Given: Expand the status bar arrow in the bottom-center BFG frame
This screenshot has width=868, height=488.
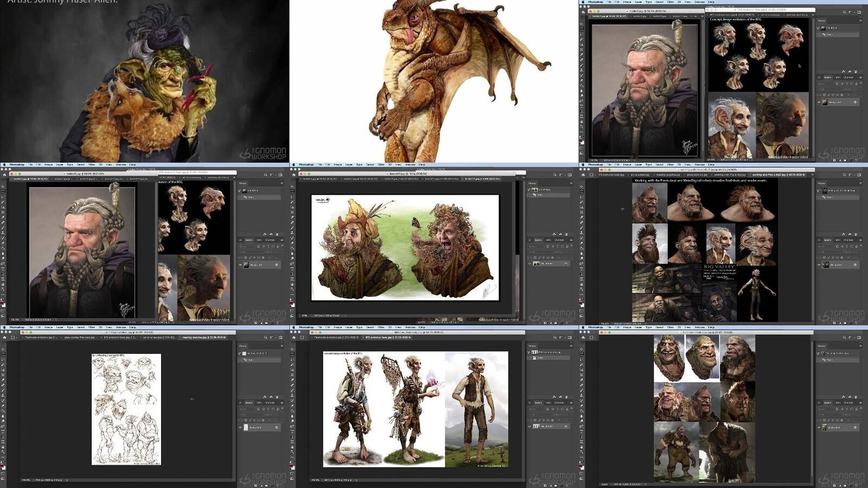Looking at the screenshot, I should (356, 480).
